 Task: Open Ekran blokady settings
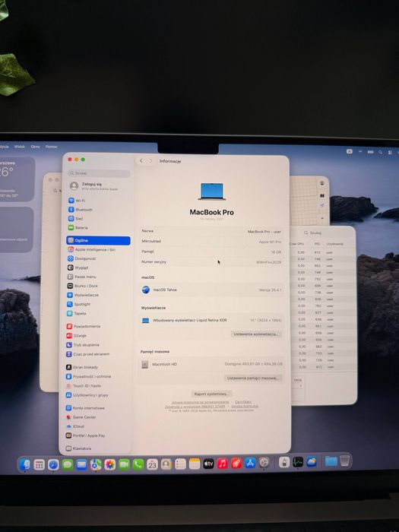[82, 367]
